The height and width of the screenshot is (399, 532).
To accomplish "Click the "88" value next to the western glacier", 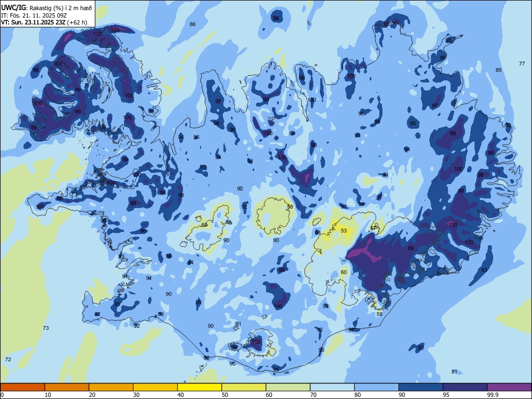I will [228, 222].
